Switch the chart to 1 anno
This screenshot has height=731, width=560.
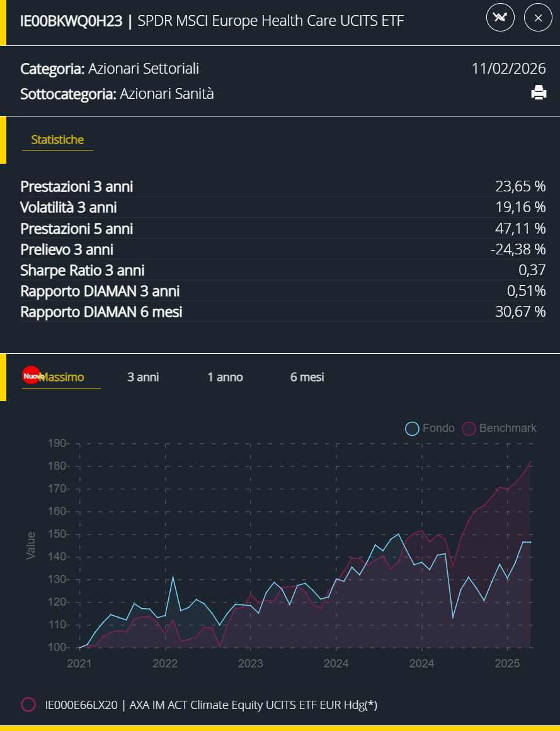pyautogui.click(x=225, y=377)
